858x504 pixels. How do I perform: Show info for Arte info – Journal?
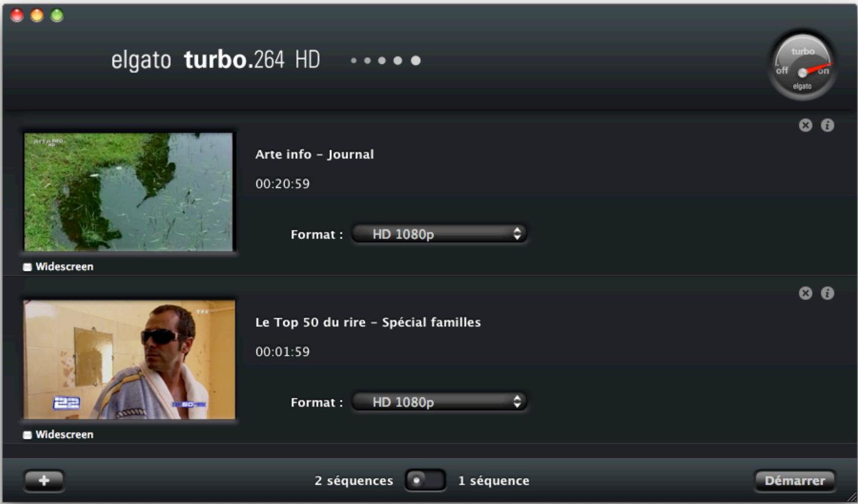[828, 125]
